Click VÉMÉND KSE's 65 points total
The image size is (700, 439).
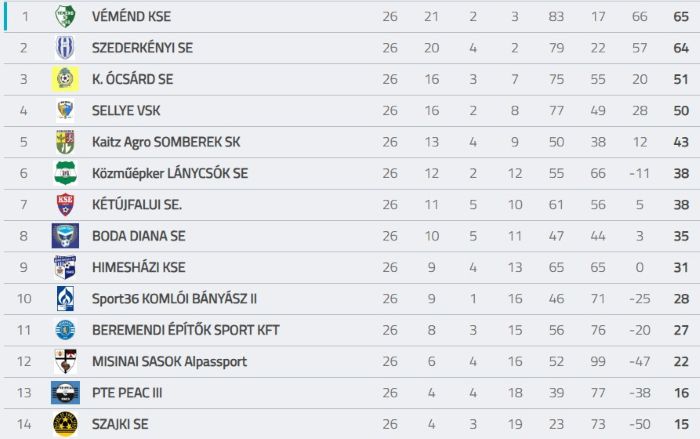(x=681, y=17)
